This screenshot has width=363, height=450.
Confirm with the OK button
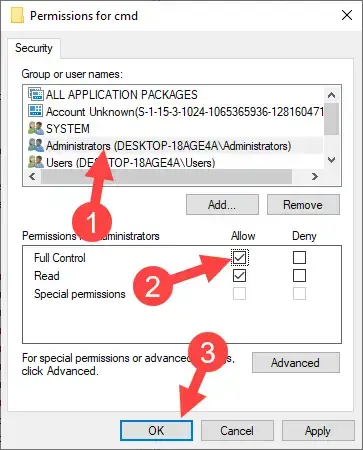156,430
